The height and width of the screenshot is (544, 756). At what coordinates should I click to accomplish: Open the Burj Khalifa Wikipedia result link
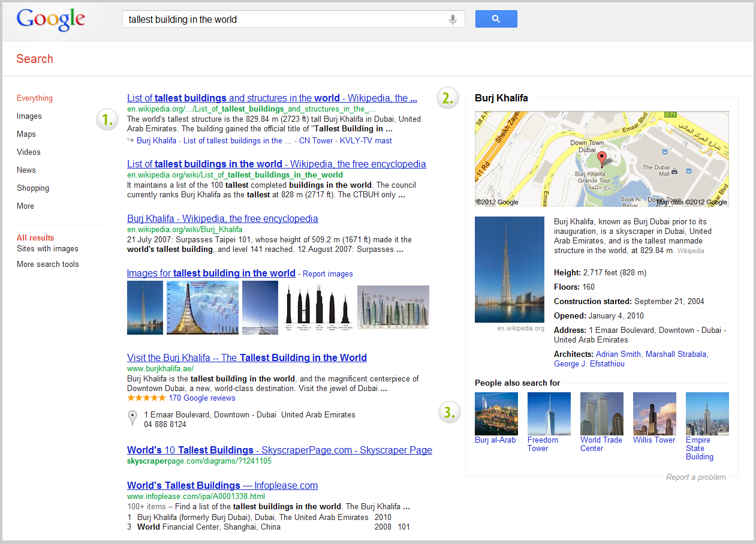[222, 218]
